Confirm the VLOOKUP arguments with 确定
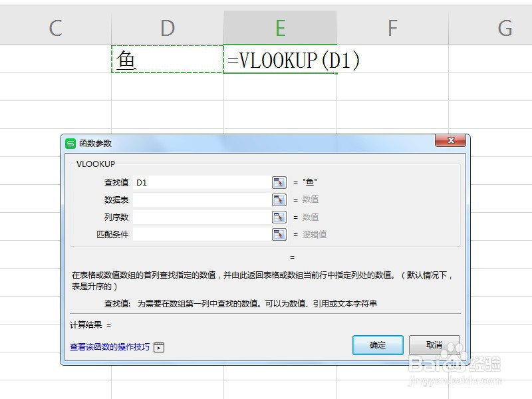This screenshot has height=399, width=532. [x=377, y=345]
